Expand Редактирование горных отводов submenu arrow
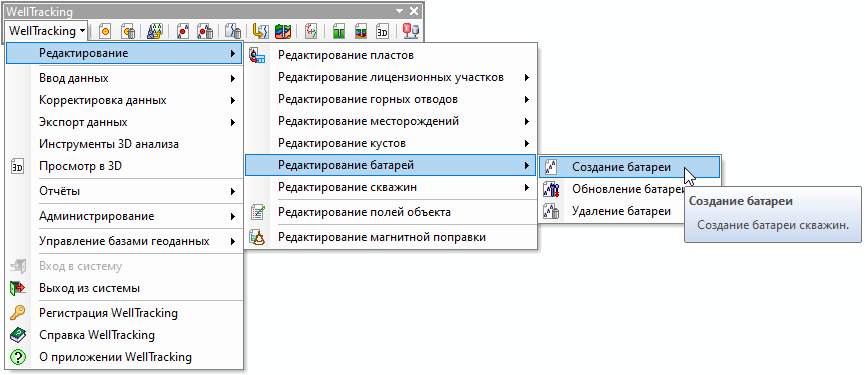Viewport: 865px width, 375px height. click(x=527, y=100)
